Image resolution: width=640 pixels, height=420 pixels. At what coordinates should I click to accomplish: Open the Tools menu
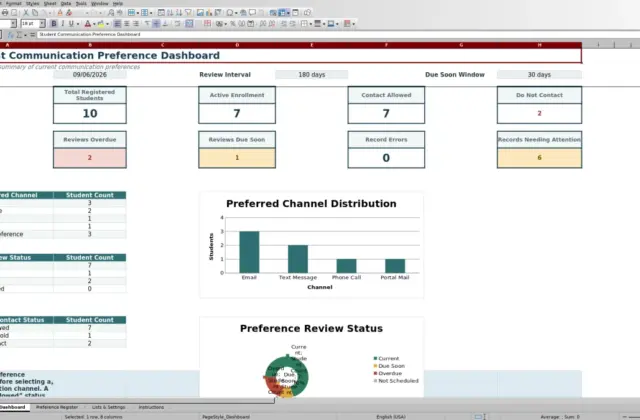tap(81, 3)
